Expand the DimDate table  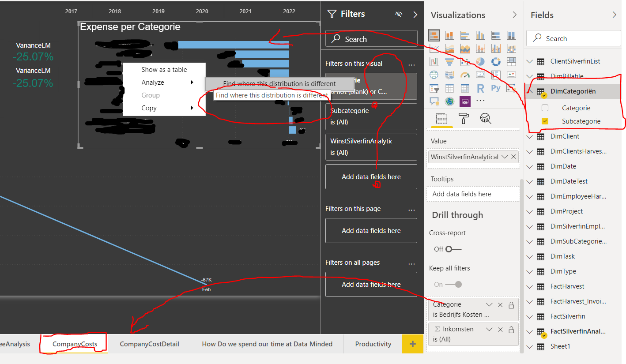tap(530, 166)
